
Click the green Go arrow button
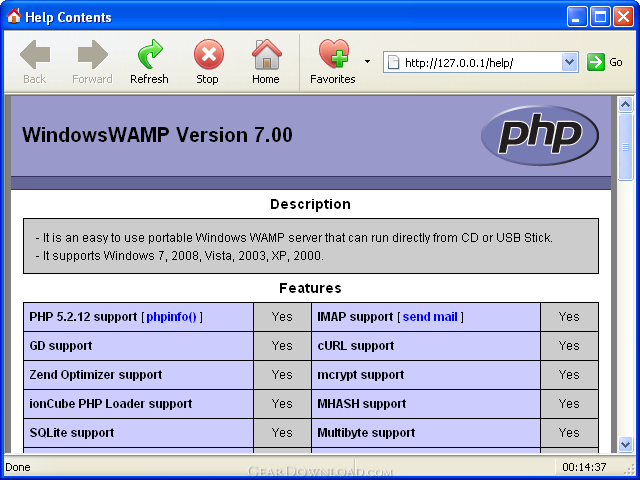click(596, 62)
